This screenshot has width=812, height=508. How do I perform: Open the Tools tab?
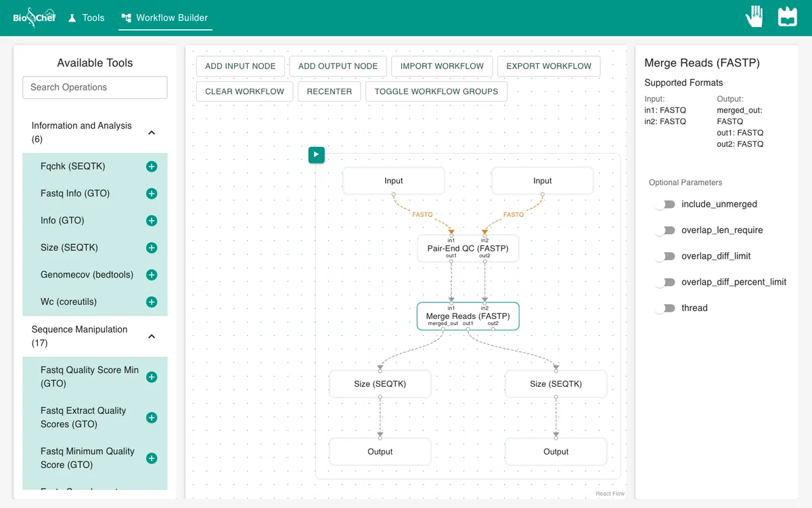[x=87, y=18]
